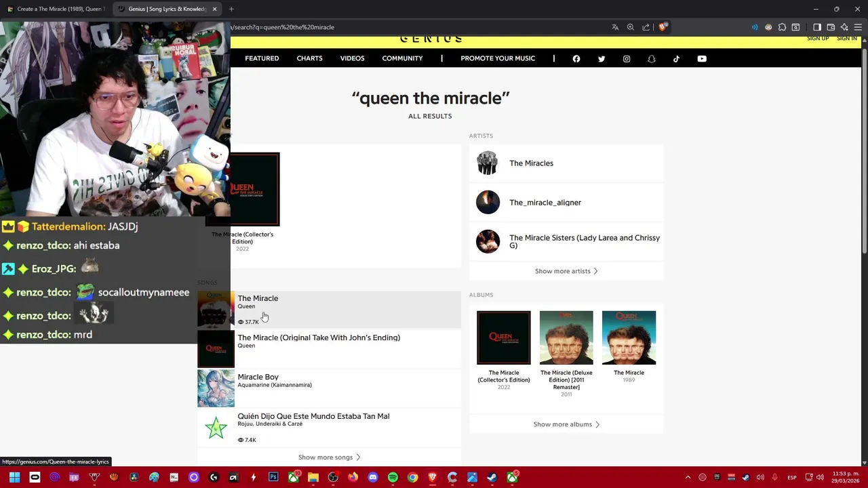The width and height of the screenshot is (868, 488).
Task: Open OBS Studio from the taskbar
Action: pos(333,477)
